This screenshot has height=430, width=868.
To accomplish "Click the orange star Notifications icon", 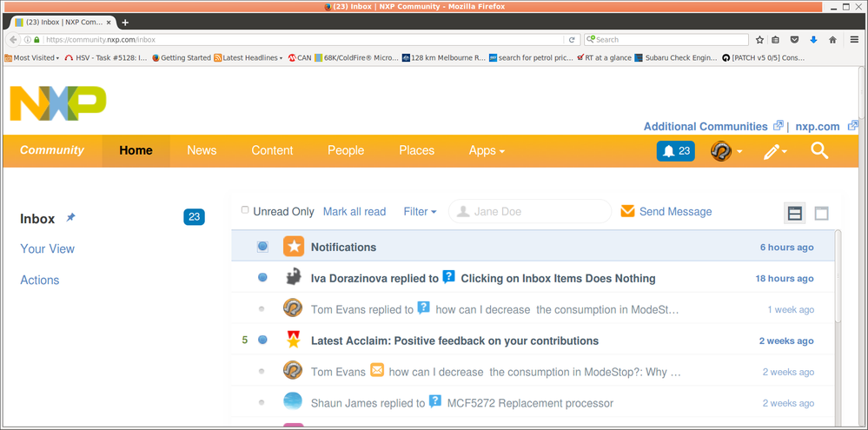I will 294,247.
